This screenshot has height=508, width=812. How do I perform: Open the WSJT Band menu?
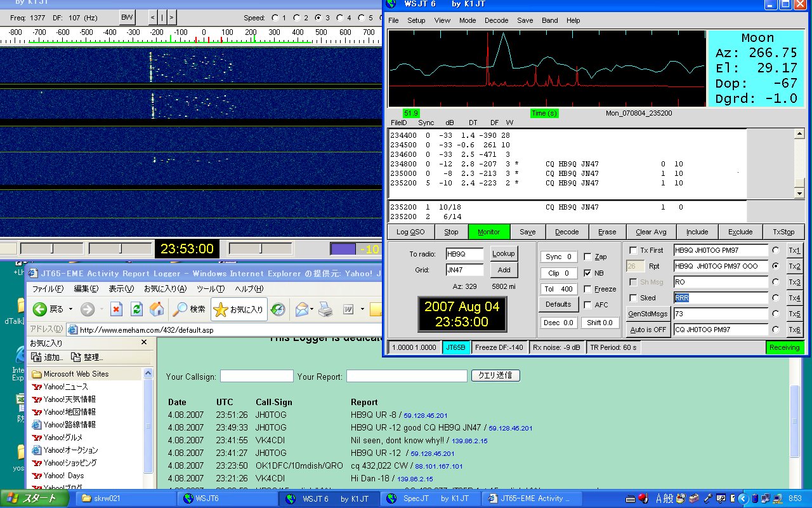(x=550, y=20)
